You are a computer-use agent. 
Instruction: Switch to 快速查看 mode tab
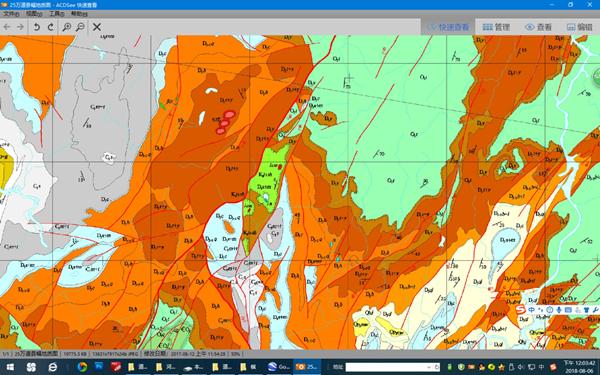(x=448, y=27)
